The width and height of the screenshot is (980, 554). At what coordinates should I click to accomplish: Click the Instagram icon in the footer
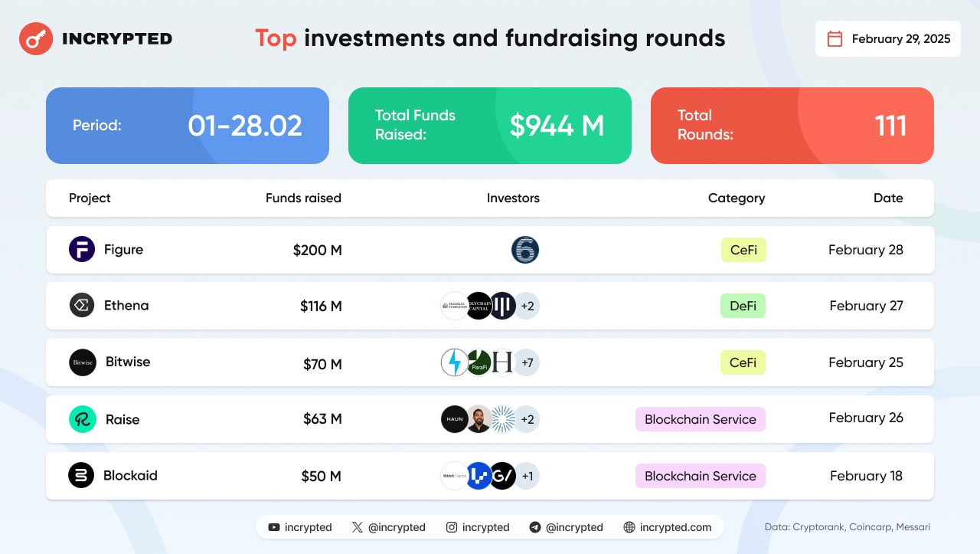click(x=452, y=527)
